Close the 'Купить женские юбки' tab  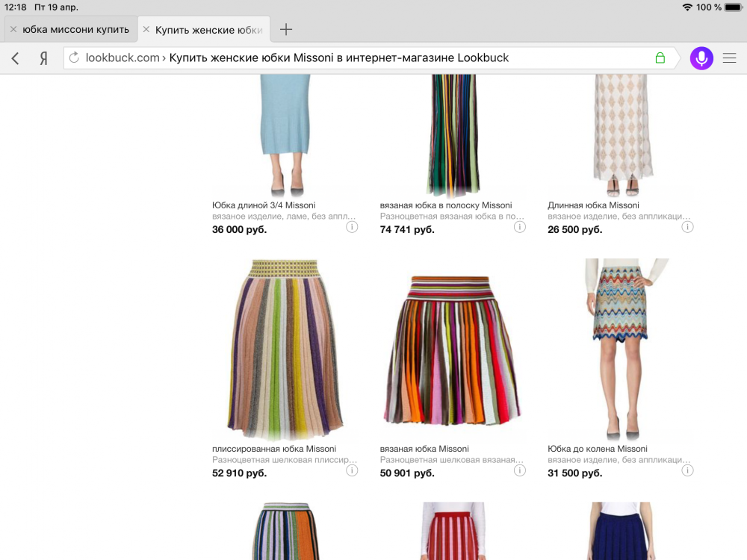point(146,30)
